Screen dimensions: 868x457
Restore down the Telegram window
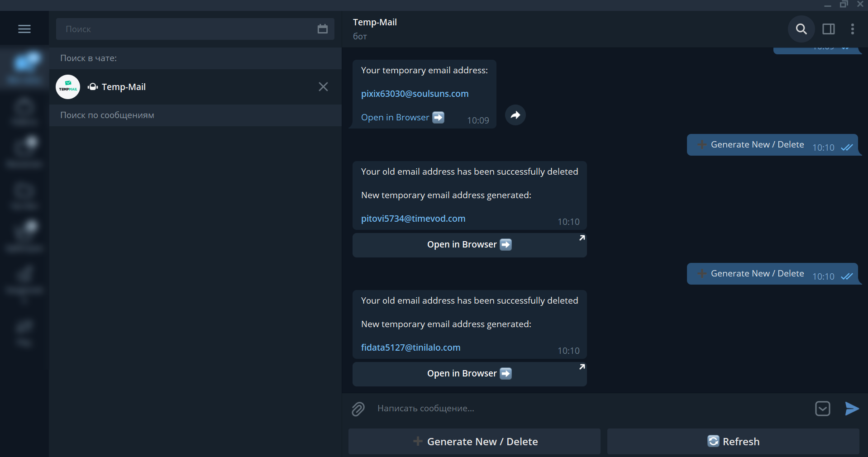[844, 5]
